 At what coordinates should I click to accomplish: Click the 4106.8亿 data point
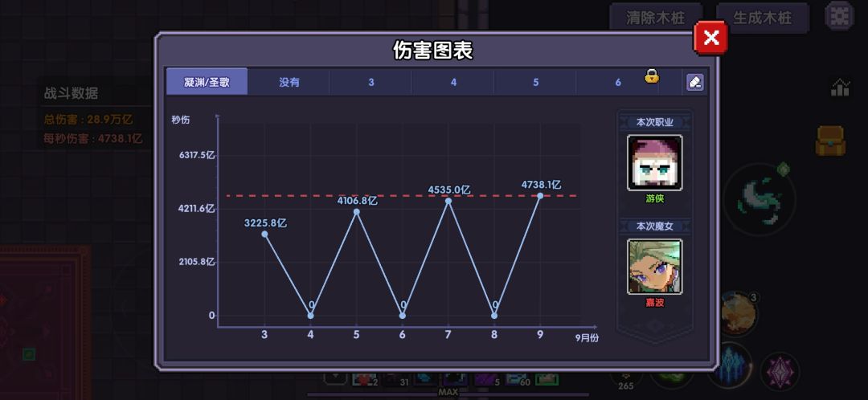(357, 212)
